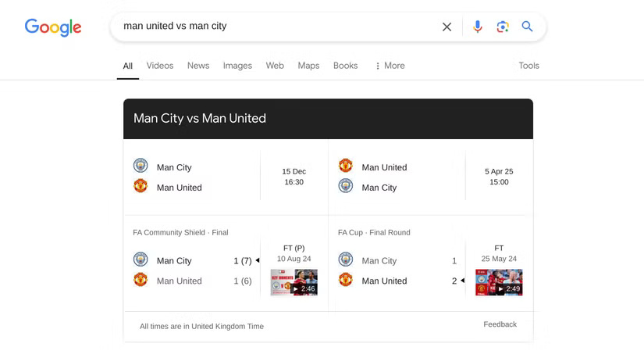Switch to the Images tab

pos(237,66)
